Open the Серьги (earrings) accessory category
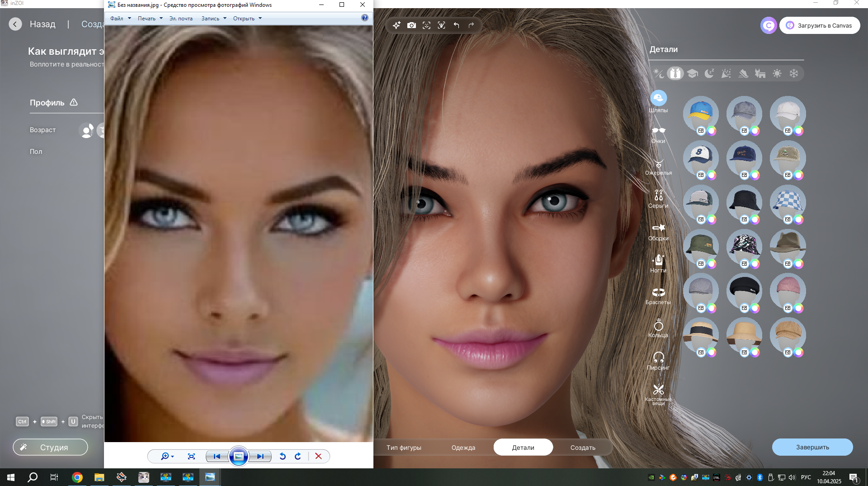868x486 pixels. coord(658,199)
